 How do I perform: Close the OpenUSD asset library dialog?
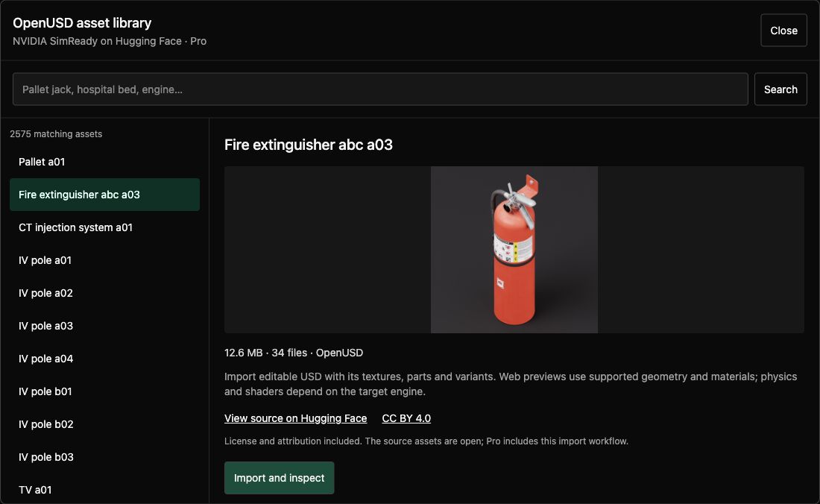(x=783, y=31)
